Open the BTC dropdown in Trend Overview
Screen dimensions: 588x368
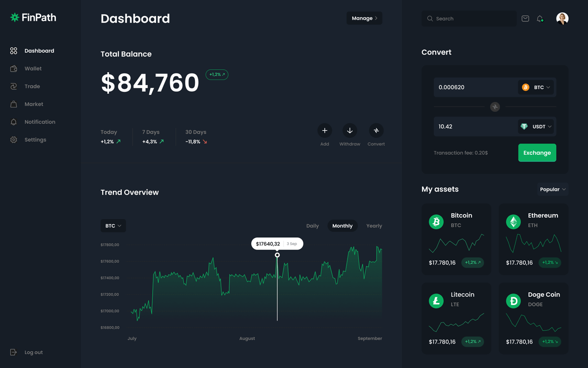coord(113,226)
